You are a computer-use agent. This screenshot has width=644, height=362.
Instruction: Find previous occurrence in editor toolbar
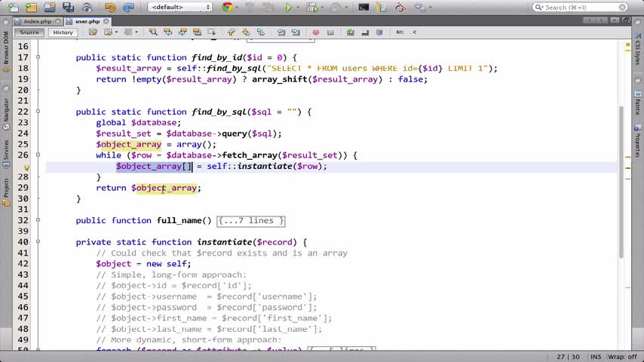(167, 32)
